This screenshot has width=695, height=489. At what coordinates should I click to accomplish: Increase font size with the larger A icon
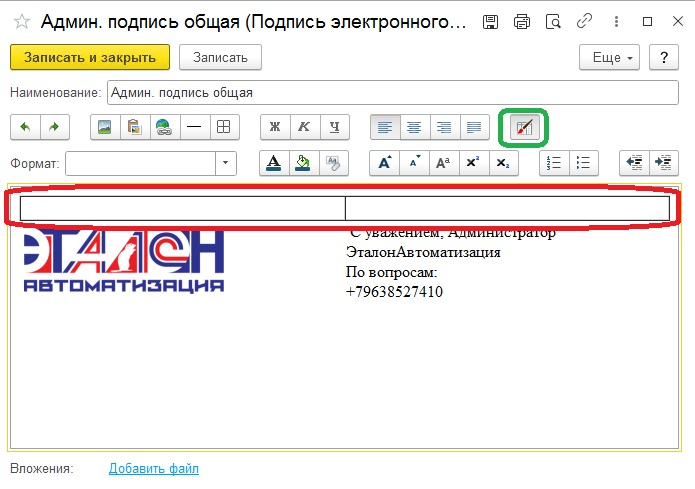pyautogui.click(x=384, y=163)
